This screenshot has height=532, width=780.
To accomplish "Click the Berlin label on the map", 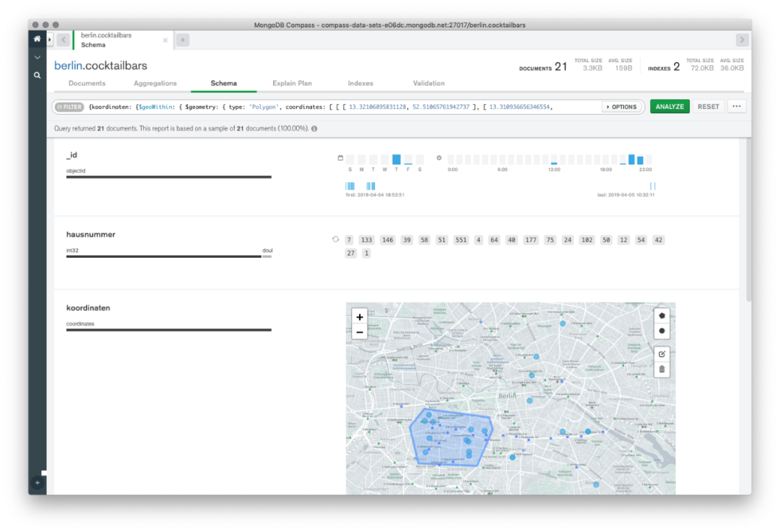I will [x=508, y=396].
